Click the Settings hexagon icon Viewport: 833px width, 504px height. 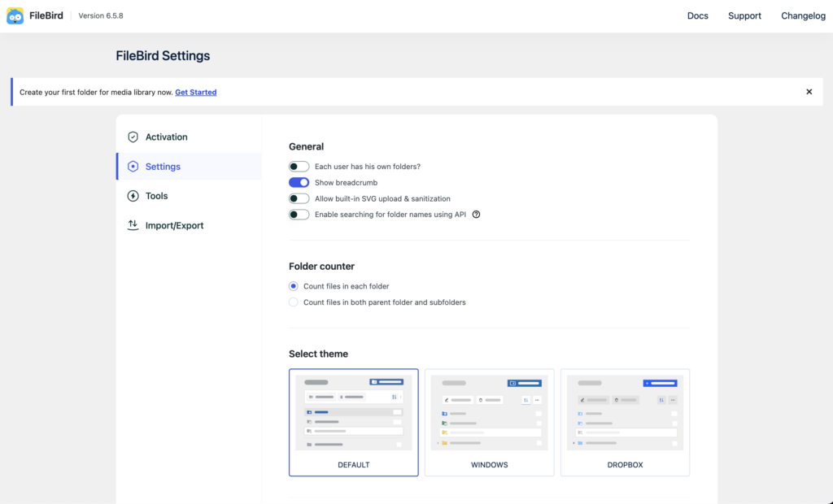point(133,166)
